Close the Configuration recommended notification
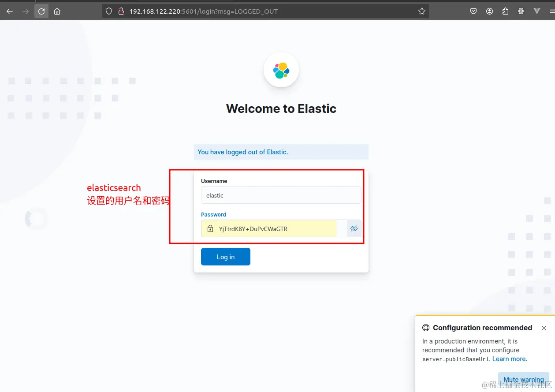The width and height of the screenshot is (555, 392). (x=544, y=328)
